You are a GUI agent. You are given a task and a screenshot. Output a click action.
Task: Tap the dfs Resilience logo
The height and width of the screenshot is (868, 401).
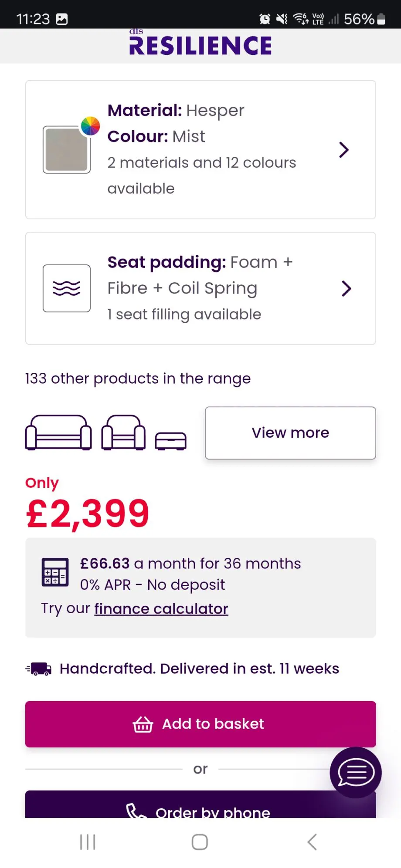point(200,43)
